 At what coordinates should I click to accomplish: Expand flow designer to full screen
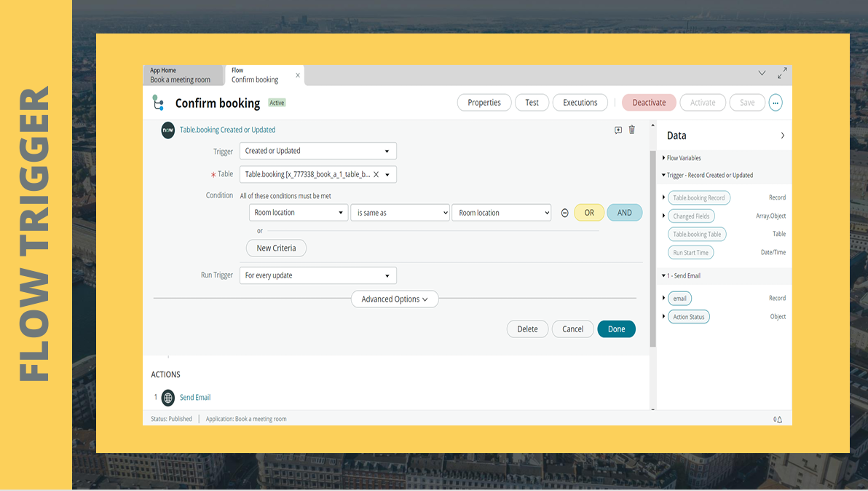click(x=782, y=73)
